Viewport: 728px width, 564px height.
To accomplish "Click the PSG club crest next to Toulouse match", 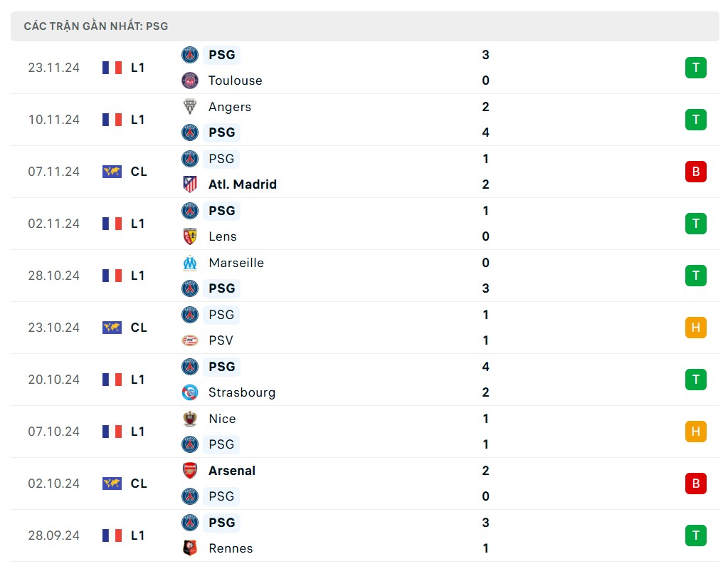I will pyautogui.click(x=189, y=55).
